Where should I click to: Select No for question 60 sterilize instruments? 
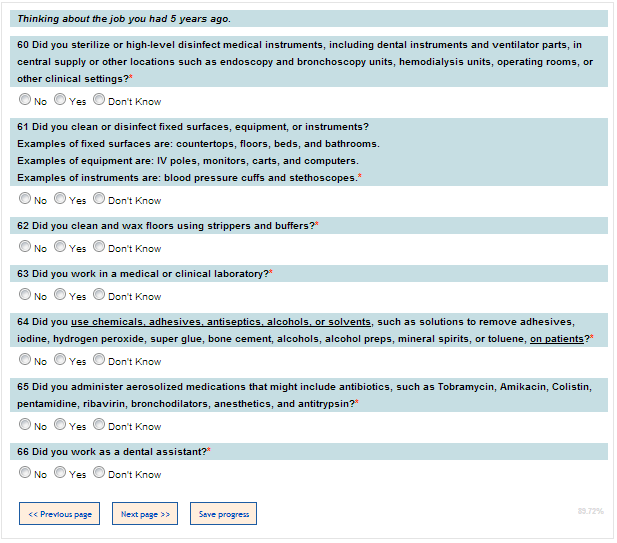[25, 100]
